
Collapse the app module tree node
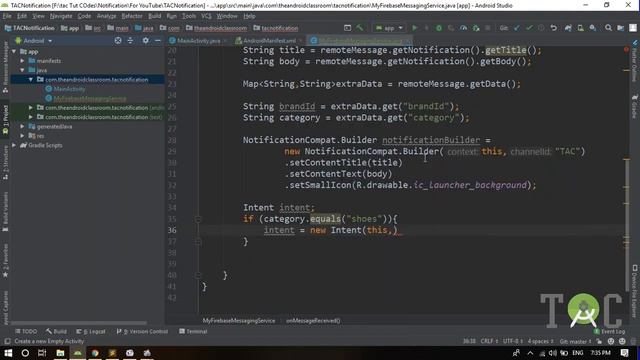click(14, 51)
